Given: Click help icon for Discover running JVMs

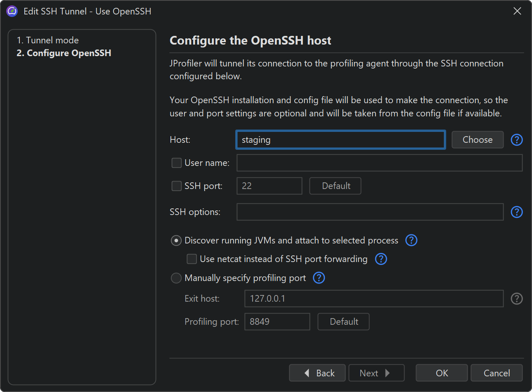Looking at the screenshot, I should click(411, 241).
